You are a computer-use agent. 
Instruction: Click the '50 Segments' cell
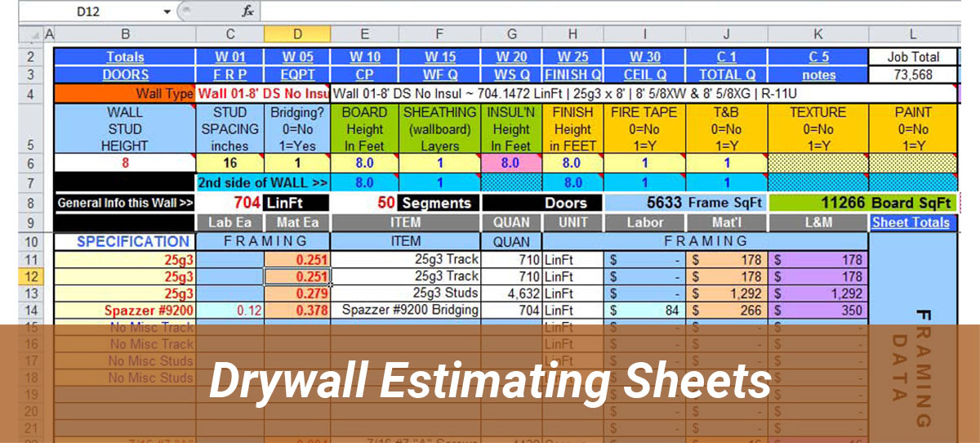pos(406,203)
